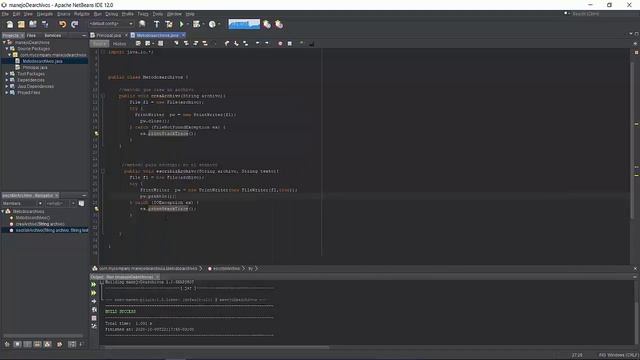
Task: Open the Edit menu
Action: 16,14
